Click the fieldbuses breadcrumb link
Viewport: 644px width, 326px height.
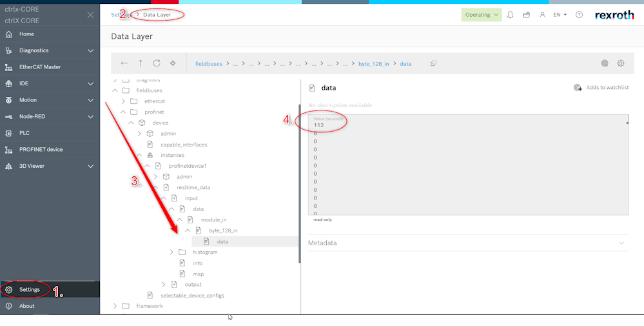click(x=209, y=64)
